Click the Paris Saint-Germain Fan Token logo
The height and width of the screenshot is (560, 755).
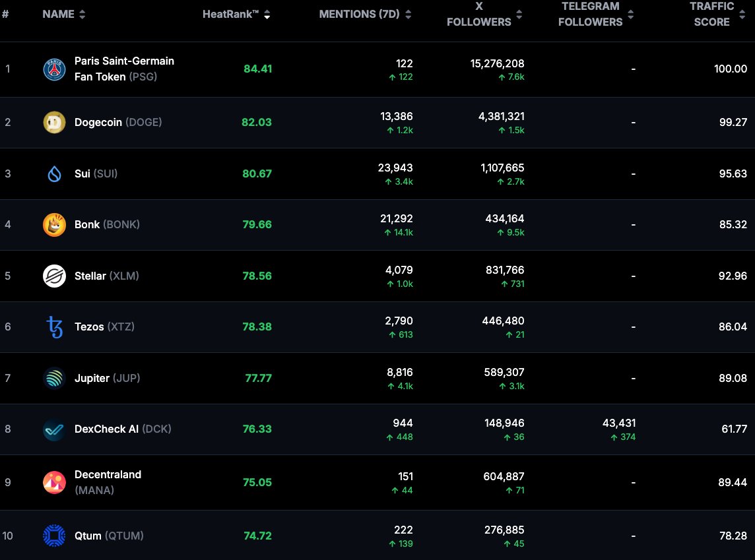point(54,69)
